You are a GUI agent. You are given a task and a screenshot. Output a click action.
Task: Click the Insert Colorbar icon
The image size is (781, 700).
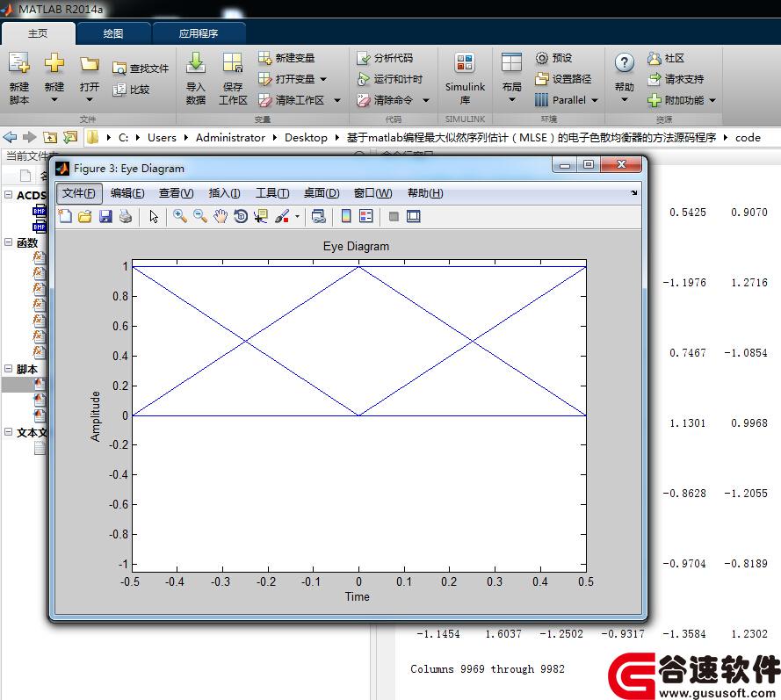[345, 216]
